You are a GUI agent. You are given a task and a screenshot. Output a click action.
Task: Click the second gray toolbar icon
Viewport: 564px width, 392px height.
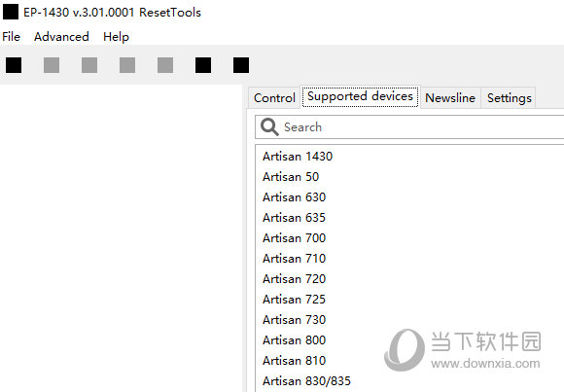pyautogui.click(x=52, y=65)
